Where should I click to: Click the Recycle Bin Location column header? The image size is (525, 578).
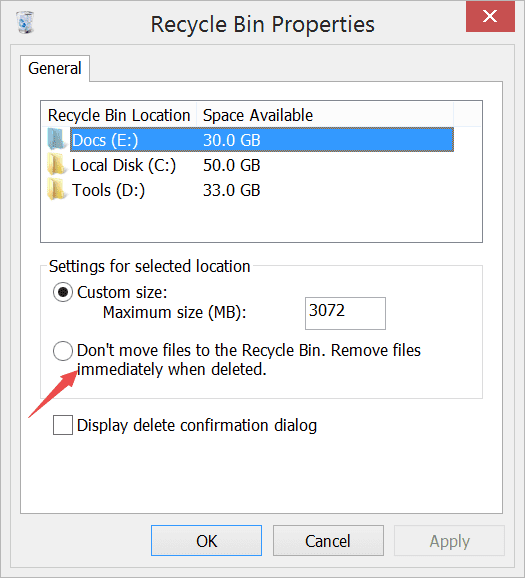coord(119,115)
